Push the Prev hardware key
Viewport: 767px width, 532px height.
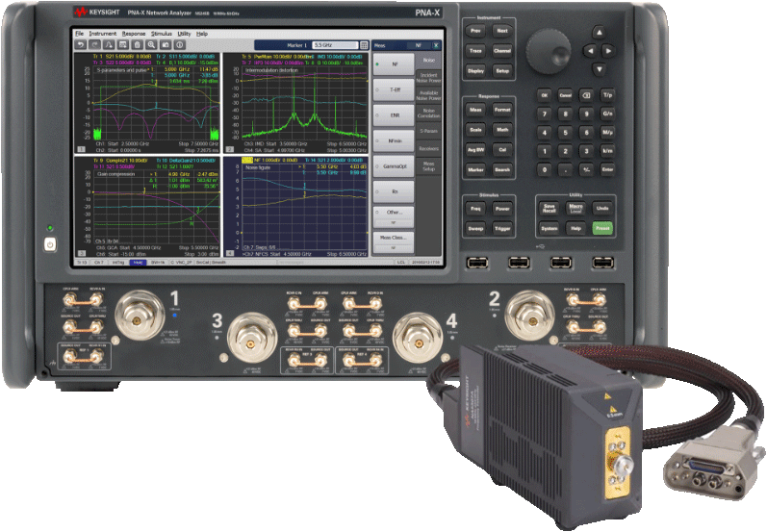(x=475, y=31)
